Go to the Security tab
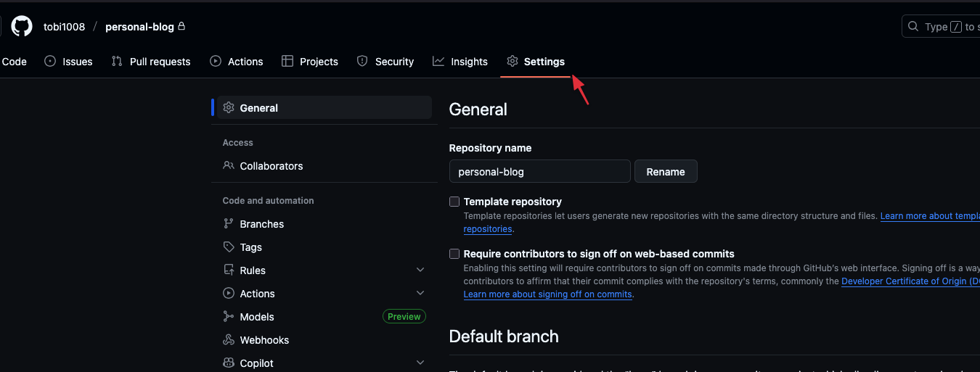Image resolution: width=980 pixels, height=372 pixels. (x=385, y=62)
